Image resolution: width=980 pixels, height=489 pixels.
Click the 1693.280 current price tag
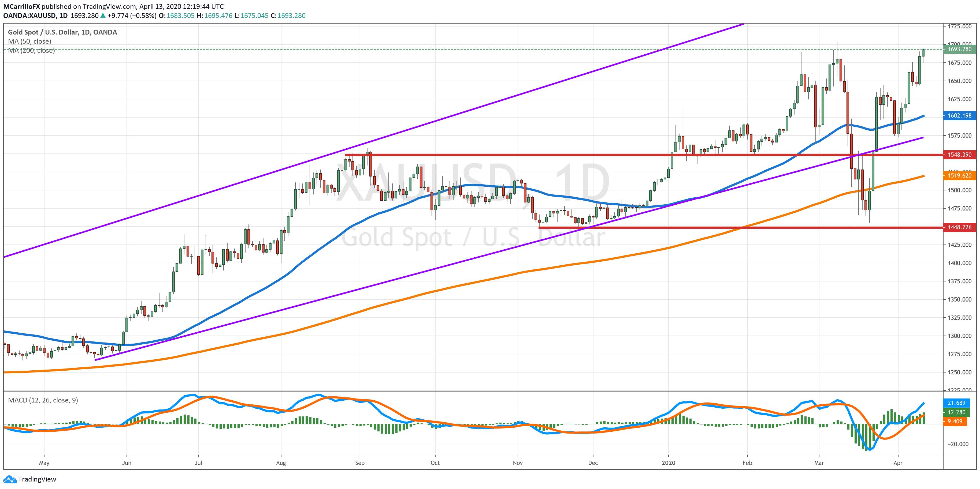pyautogui.click(x=959, y=49)
